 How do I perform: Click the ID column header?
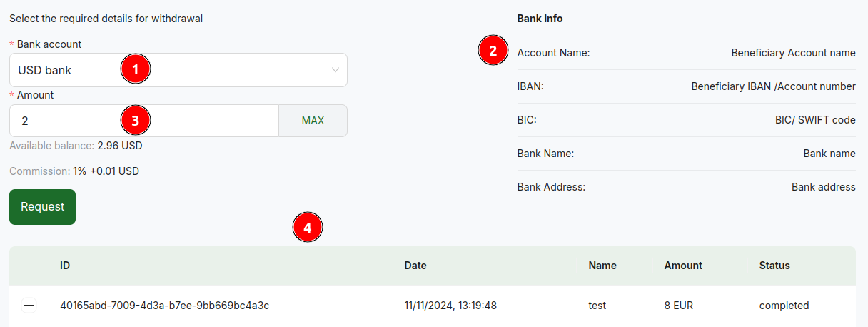65,266
